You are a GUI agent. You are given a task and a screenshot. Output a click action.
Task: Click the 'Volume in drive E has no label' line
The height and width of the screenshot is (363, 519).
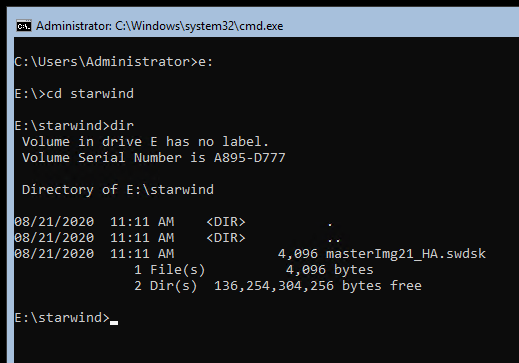click(145, 142)
